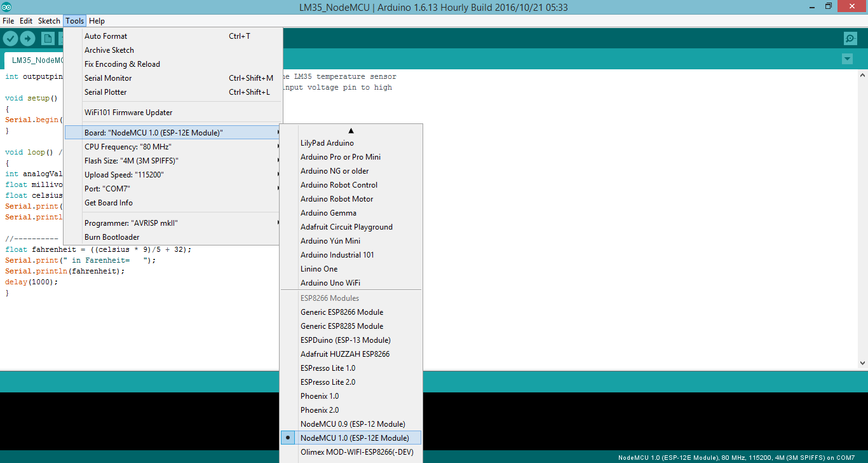Click the Serial.println(fahrenheit); line
868x463 pixels.
pos(65,271)
